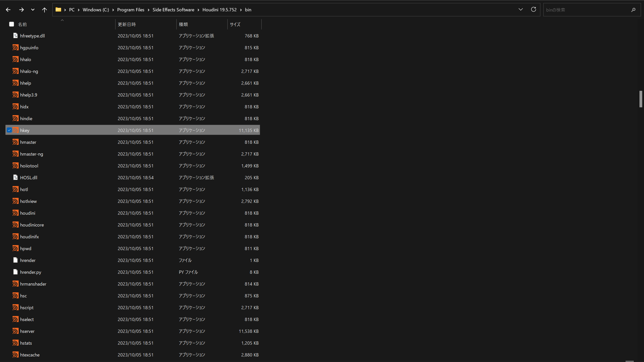
Task: Go forward to next folder
Action: pos(21,10)
